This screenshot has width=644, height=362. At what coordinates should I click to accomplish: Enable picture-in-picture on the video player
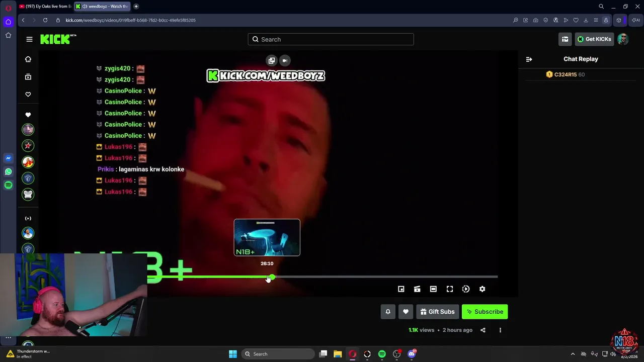click(401, 289)
